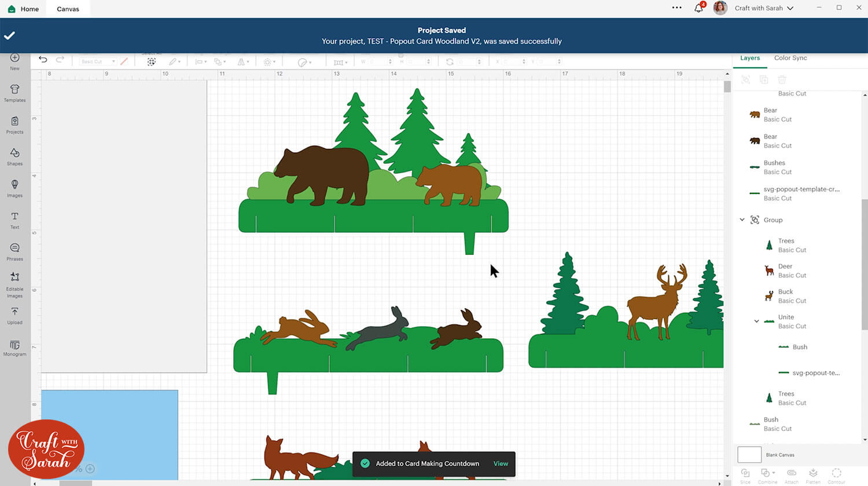868x486 pixels.
Task: Collapse the Unite layer
Action: point(757,321)
